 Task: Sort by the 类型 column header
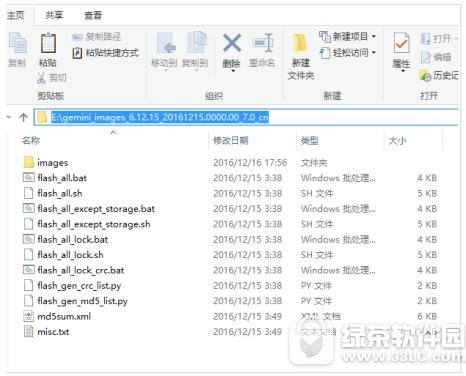tap(309, 141)
